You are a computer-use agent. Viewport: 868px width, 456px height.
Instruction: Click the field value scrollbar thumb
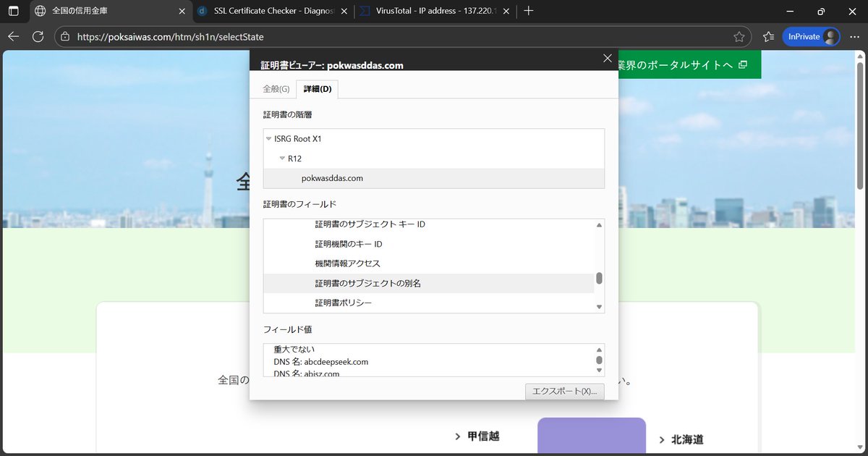(599, 360)
